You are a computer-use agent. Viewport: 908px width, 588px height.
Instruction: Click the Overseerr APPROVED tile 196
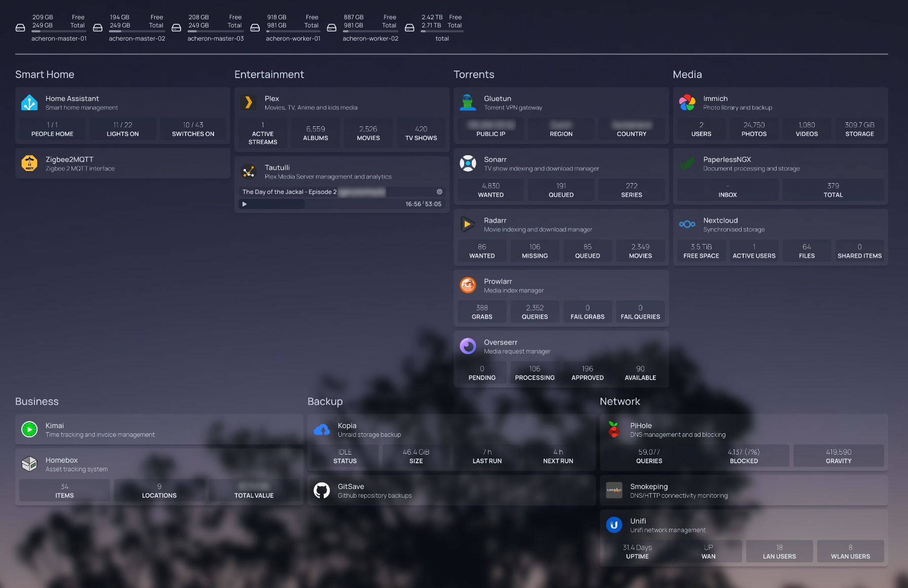coord(587,372)
